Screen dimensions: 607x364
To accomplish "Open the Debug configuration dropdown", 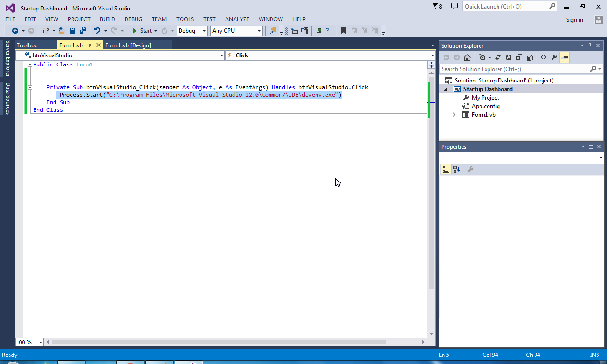I will 203,30.
